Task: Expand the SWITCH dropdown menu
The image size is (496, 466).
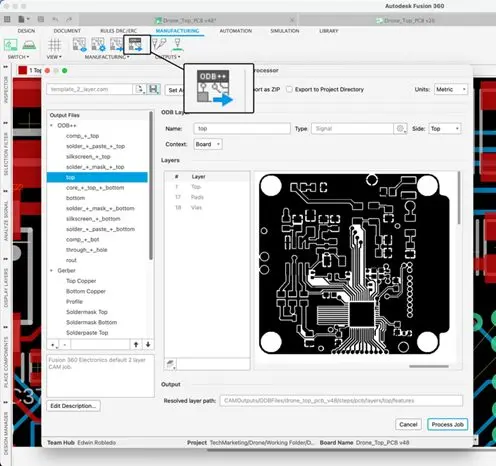Action: tap(18, 57)
